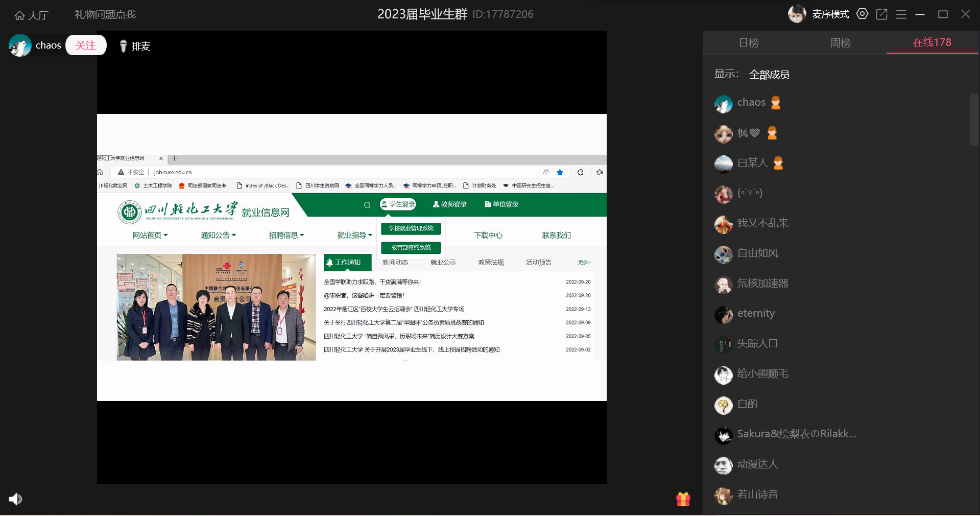Close the 轻化工大学就业信息网 browser tab

(x=161, y=158)
